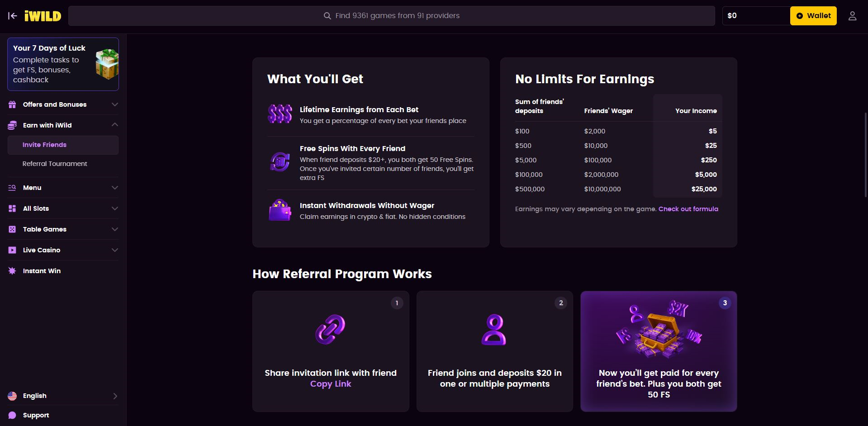Open the English language selector
Screen dimensions: 868x426
click(63, 396)
